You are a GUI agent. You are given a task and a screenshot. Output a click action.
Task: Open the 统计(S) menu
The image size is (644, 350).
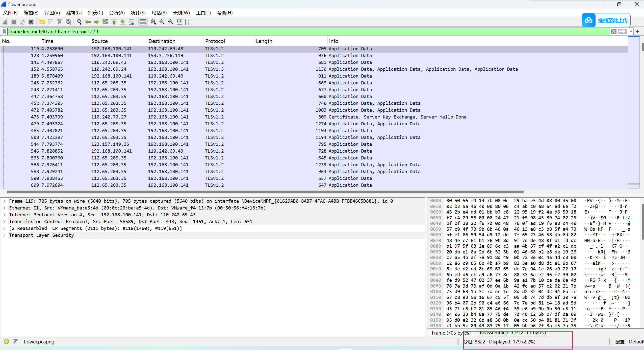[138, 13]
